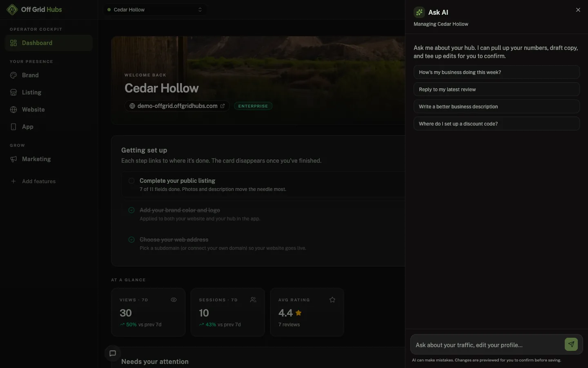Click the Website globe icon in sidebar

pos(13,110)
